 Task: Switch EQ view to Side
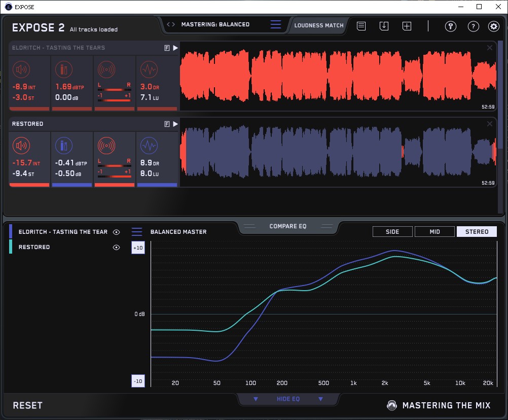[392, 232]
